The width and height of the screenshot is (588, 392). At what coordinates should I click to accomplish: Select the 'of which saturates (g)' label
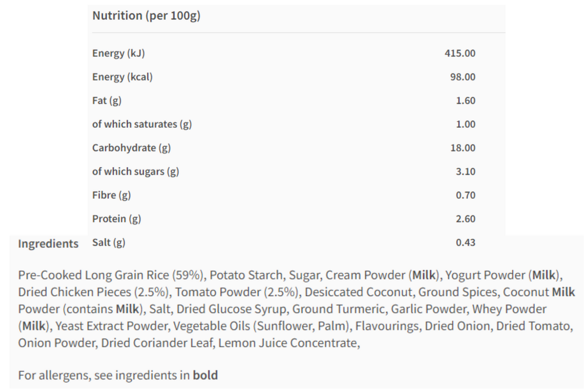(x=142, y=125)
